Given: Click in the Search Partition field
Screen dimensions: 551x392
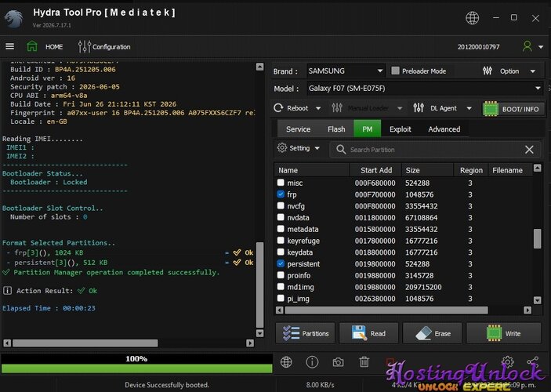Looking at the screenshot, I should pos(434,150).
